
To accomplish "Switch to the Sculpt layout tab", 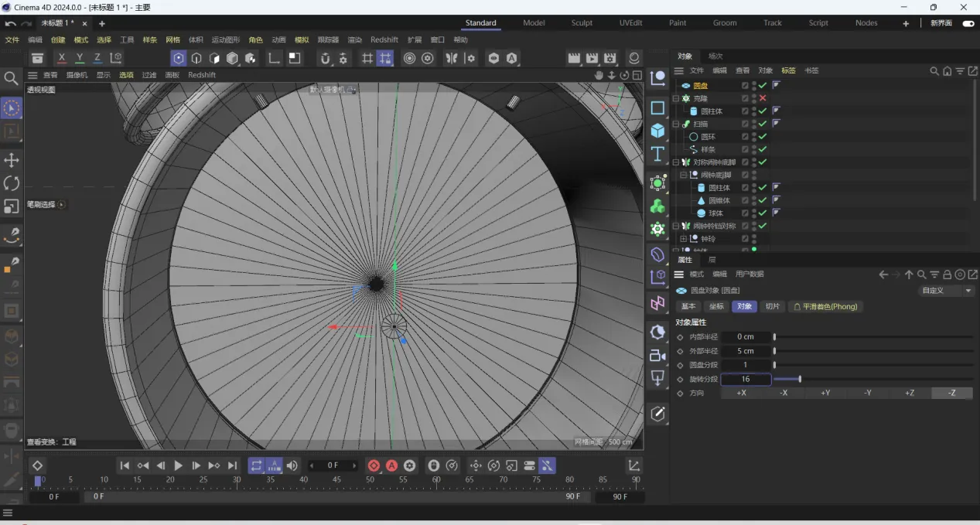I will click(x=582, y=23).
